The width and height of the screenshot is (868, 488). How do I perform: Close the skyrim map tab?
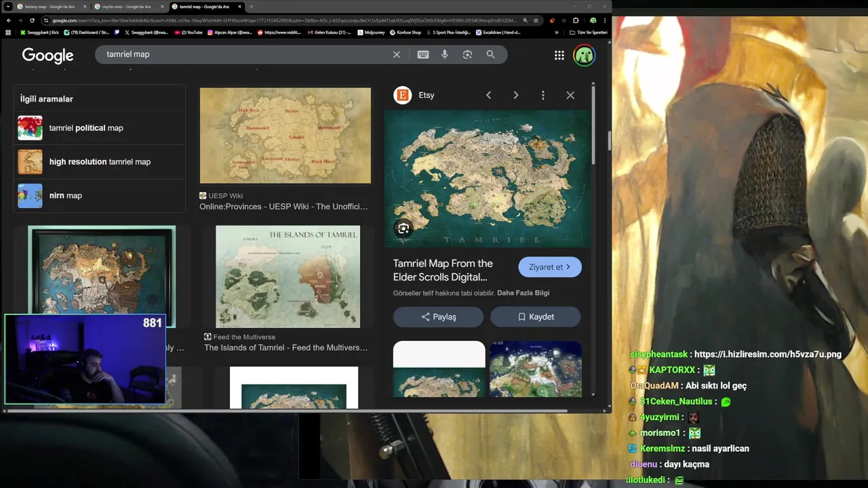coord(162,7)
